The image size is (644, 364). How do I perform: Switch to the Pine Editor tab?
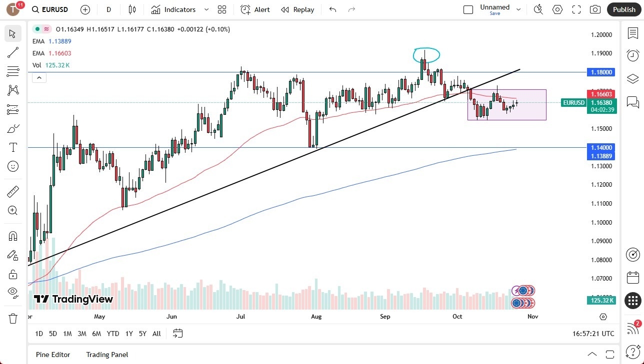(x=52, y=355)
